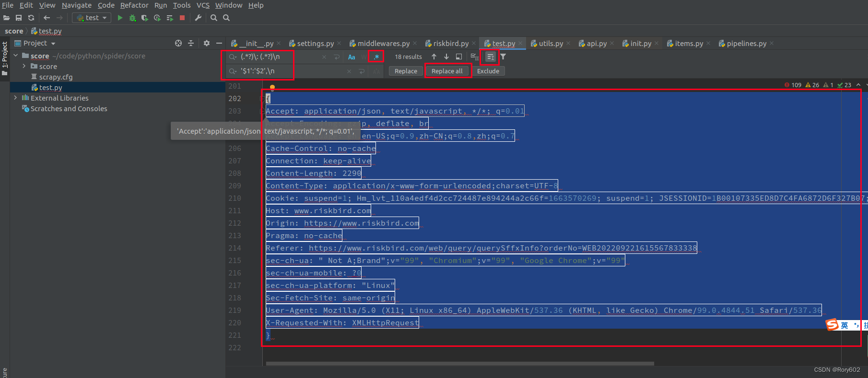Open search history dropdown in find field
This screenshot has height=378, width=868.
(x=233, y=57)
